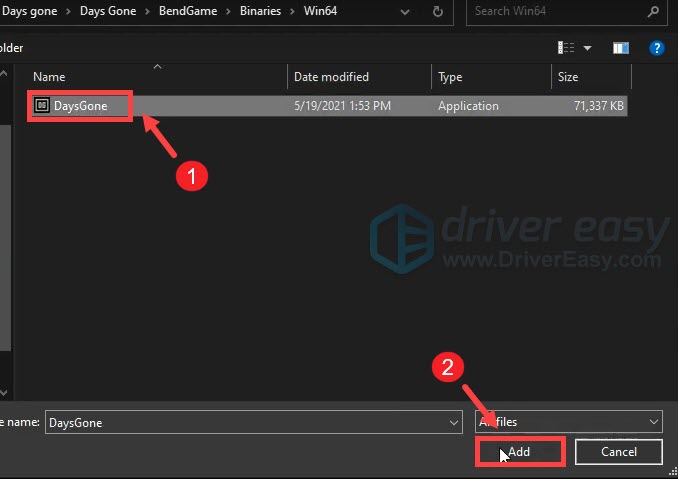
Task: Expand the file name dropdown arrow
Action: 454,422
